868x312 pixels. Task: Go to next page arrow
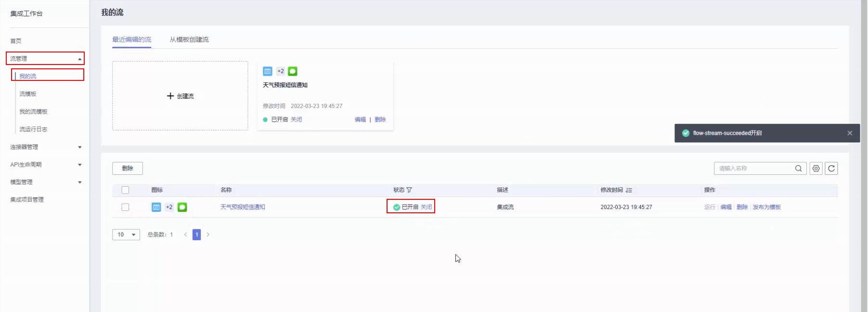[208, 234]
